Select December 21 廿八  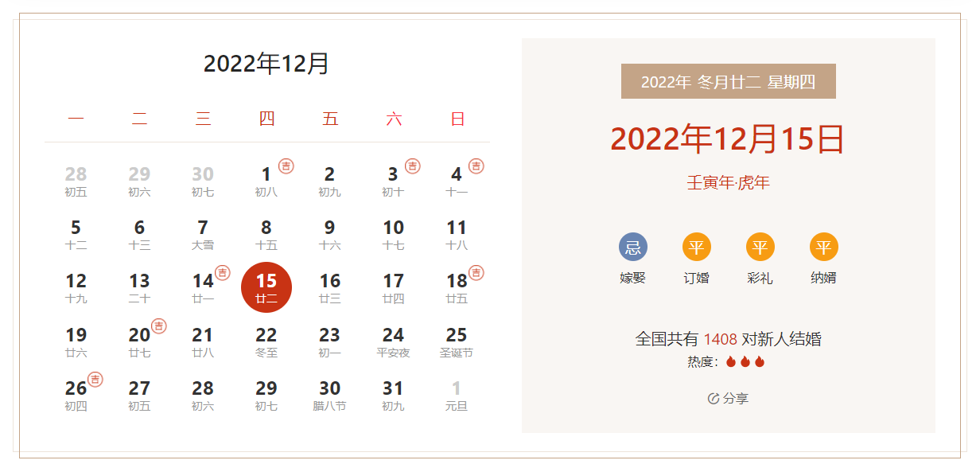tap(203, 342)
